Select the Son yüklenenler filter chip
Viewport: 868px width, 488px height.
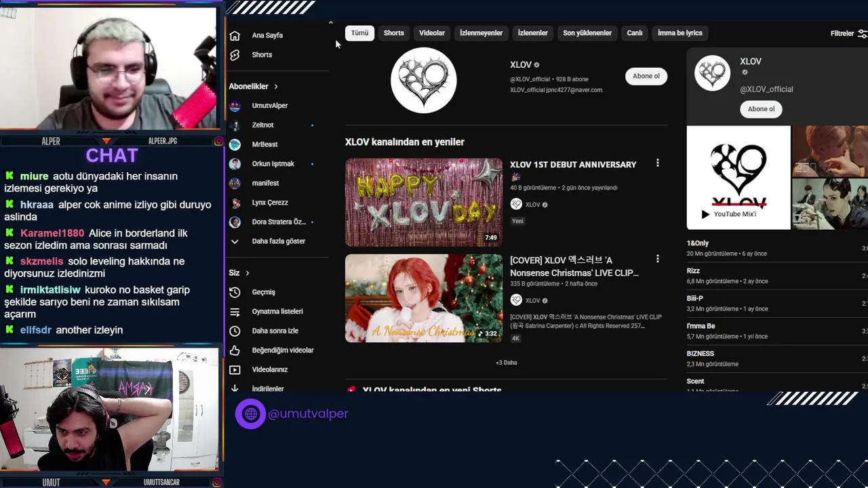[587, 33]
